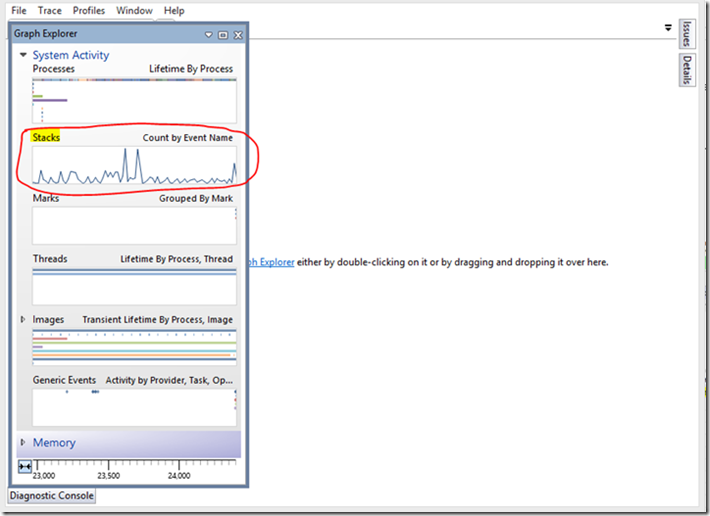
Task: Open the Trace menu
Action: coord(49,10)
